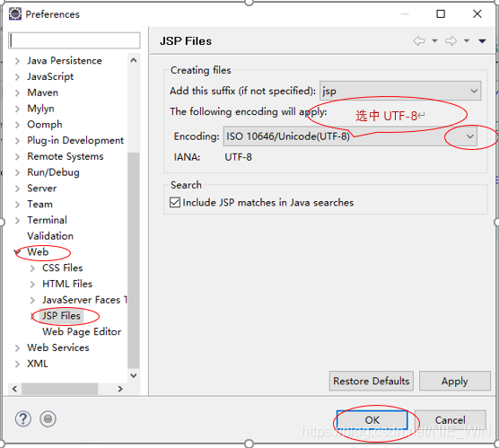
Task: Expand the Run/Debug node
Action: 18,172
